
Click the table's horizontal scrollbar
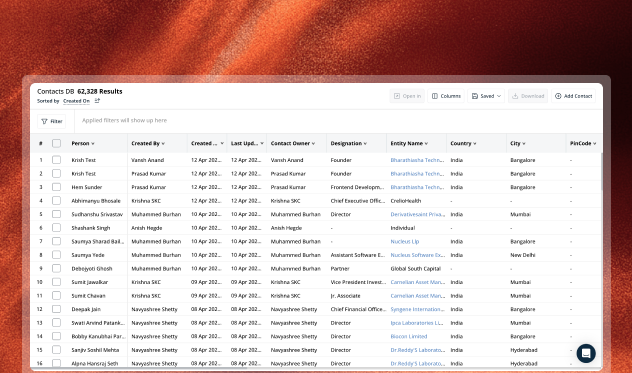coord(139,368)
